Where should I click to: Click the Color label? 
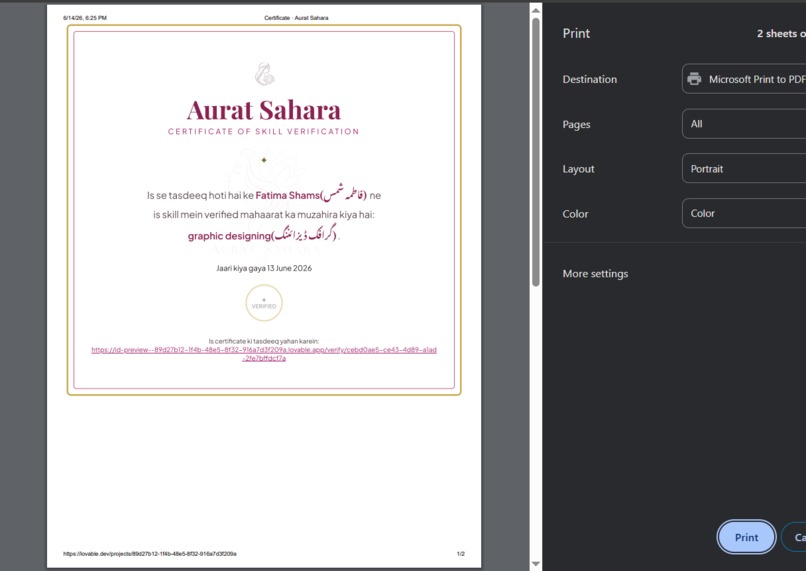(x=575, y=214)
